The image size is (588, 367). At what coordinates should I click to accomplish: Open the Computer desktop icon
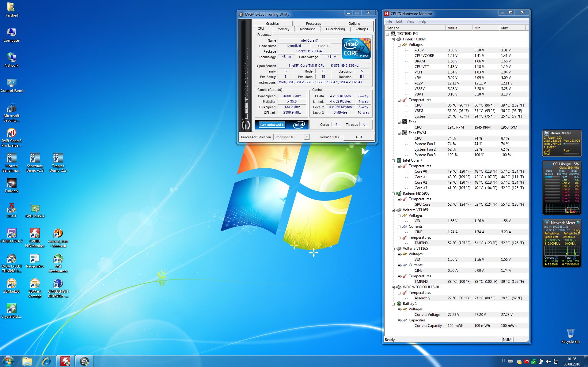click(x=11, y=35)
